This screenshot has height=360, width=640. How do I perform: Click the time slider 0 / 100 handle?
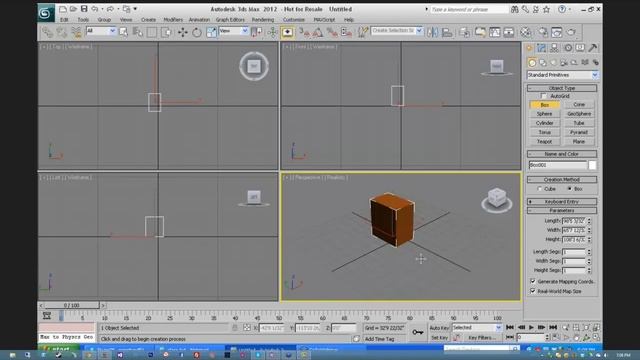[71, 305]
